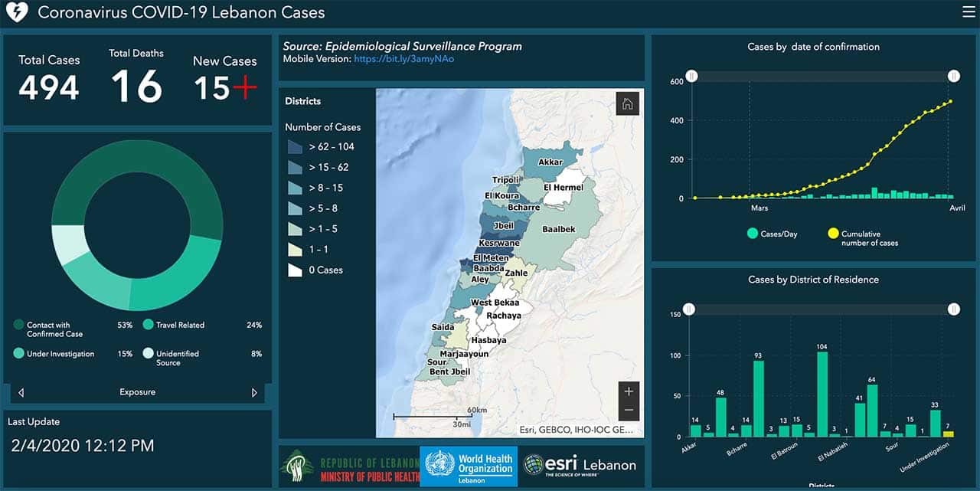
Task: Click the Ministry of Public Health logo
Action: [349, 466]
